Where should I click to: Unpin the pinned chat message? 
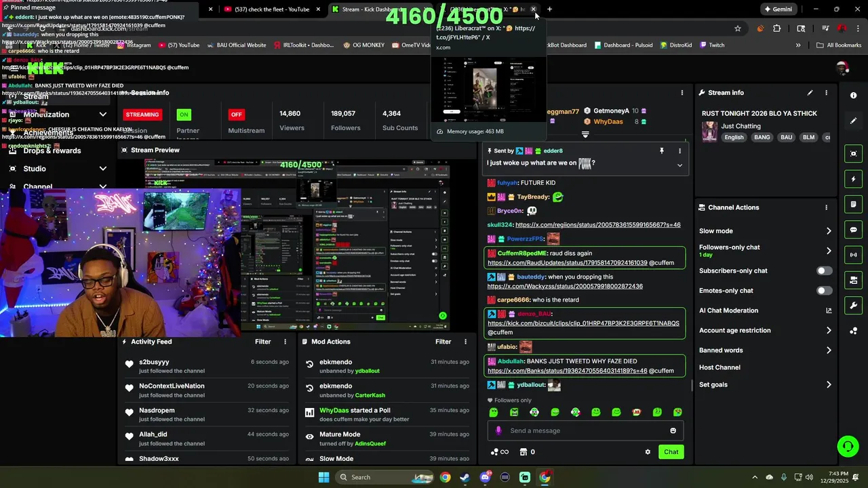[662, 151]
